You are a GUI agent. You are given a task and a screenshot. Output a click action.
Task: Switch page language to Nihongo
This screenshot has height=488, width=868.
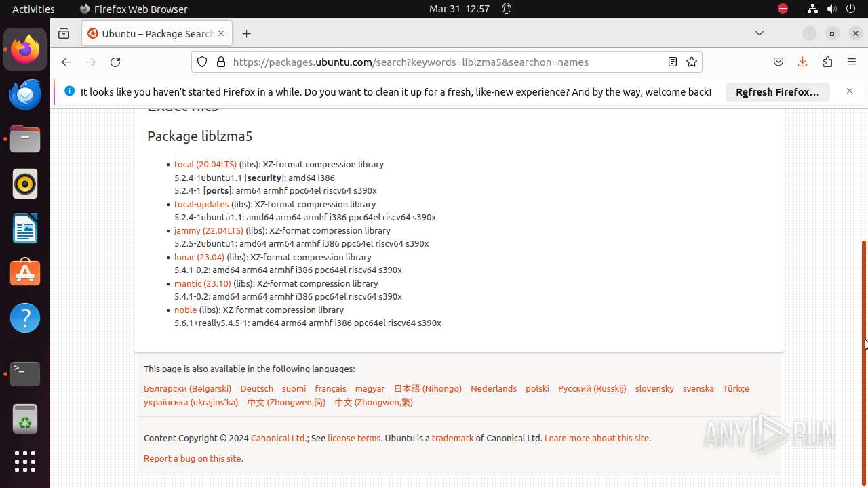[428, 388]
